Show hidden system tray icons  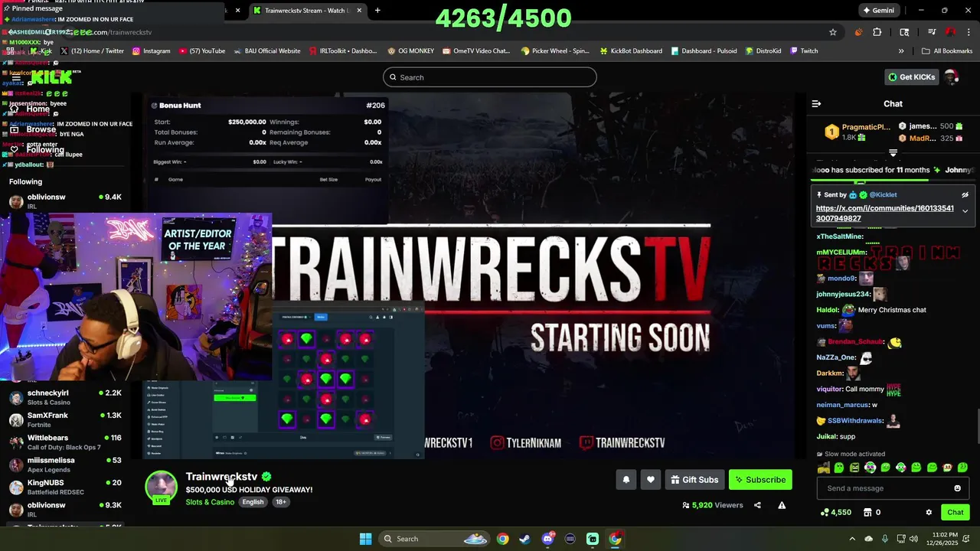pyautogui.click(x=852, y=539)
